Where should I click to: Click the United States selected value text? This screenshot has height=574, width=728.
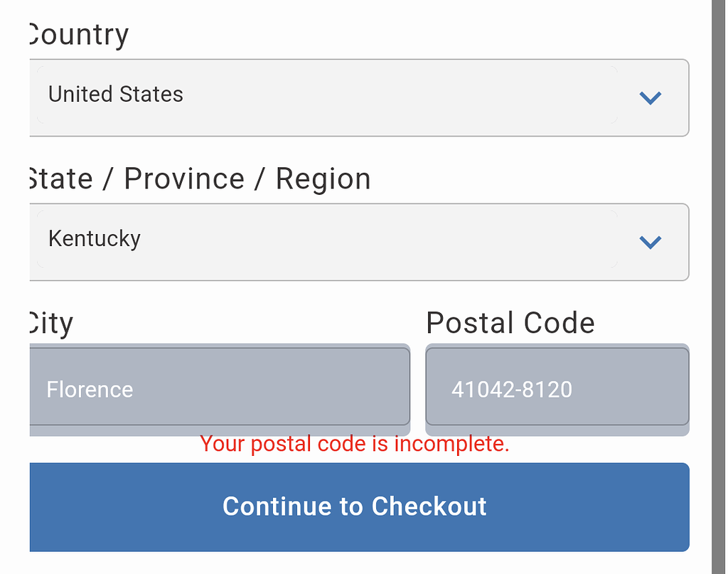116,95
